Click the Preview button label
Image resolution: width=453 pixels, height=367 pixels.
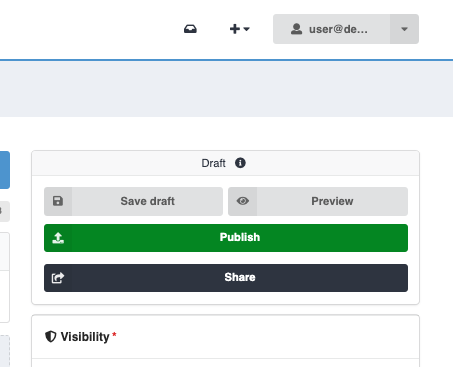click(x=332, y=201)
